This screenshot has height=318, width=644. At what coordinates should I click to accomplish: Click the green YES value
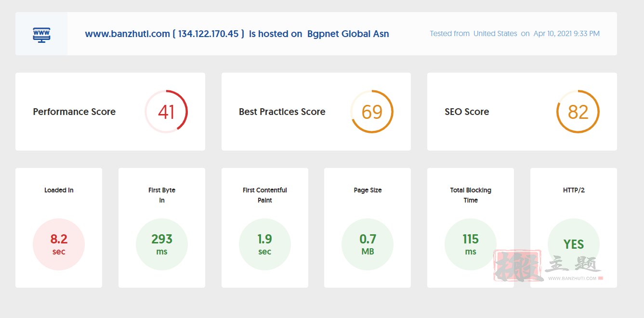pyautogui.click(x=574, y=244)
